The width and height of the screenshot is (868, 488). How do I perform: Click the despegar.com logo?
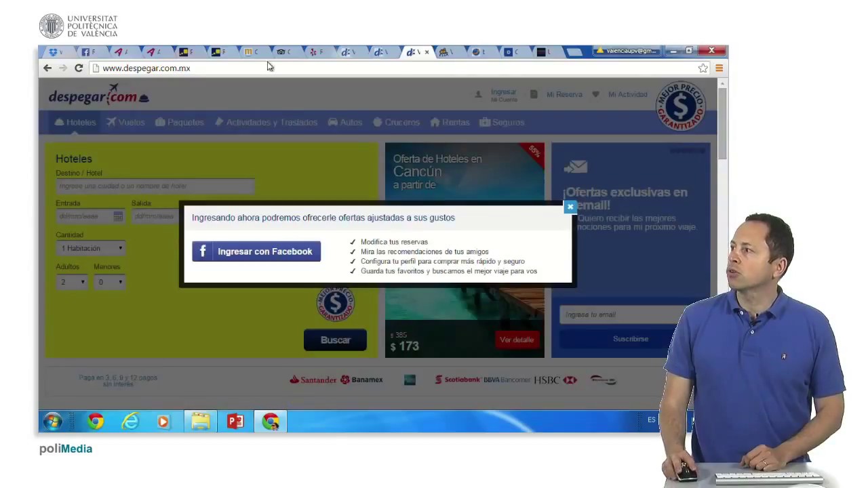pyautogui.click(x=98, y=95)
